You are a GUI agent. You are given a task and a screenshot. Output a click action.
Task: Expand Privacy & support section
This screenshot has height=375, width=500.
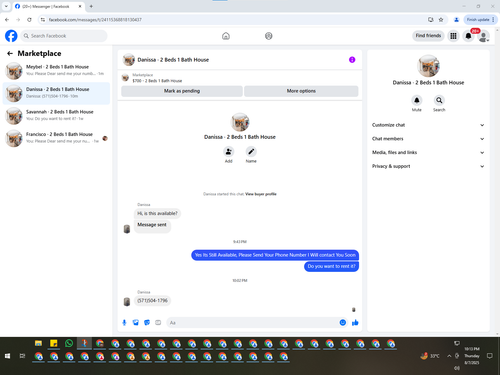[428, 166]
